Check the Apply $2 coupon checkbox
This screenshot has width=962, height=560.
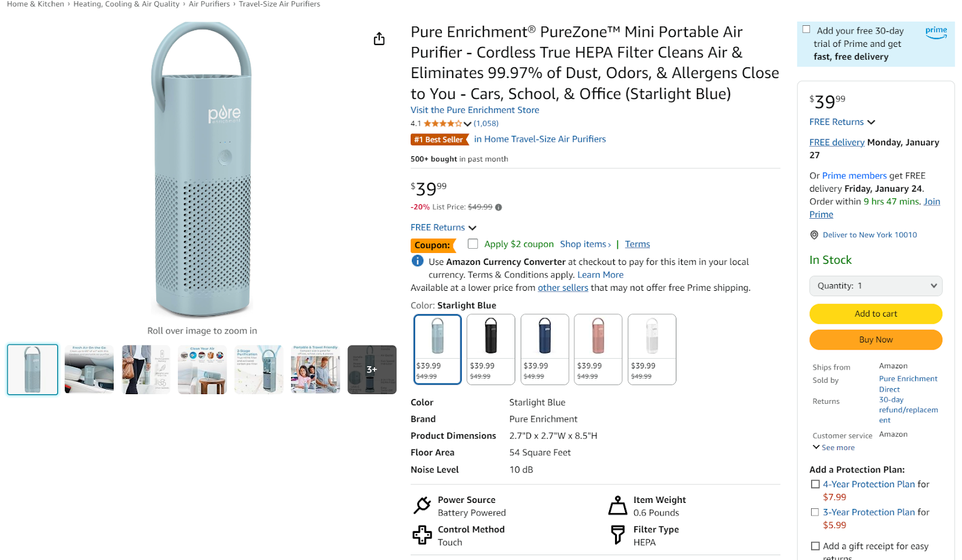[x=473, y=243]
